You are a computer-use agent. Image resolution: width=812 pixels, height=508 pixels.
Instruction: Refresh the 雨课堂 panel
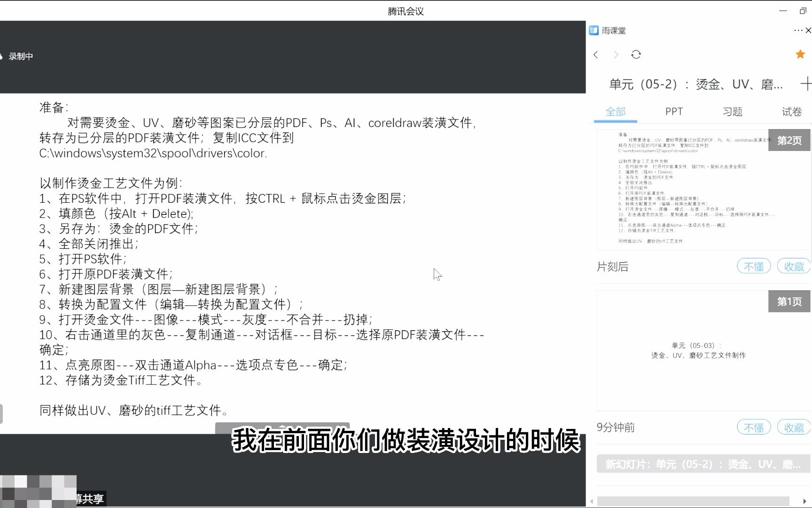[x=636, y=55]
